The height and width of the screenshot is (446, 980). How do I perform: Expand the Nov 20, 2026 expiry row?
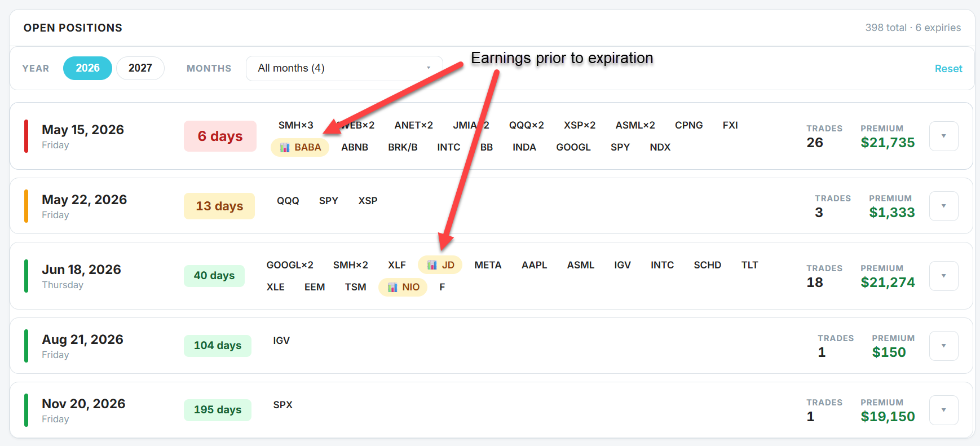[x=943, y=410]
